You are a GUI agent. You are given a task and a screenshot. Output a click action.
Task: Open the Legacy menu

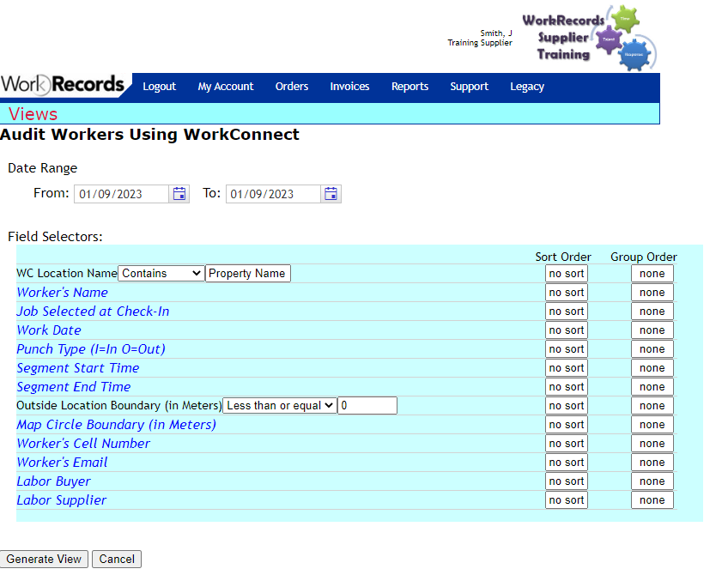[x=527, y=87]
